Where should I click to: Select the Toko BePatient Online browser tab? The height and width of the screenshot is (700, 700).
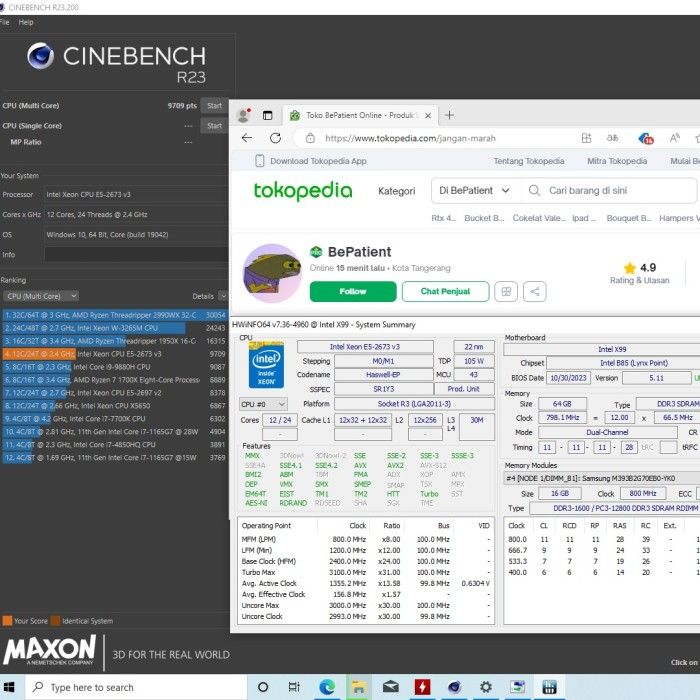pyautogui.click(x=360, y=116)
